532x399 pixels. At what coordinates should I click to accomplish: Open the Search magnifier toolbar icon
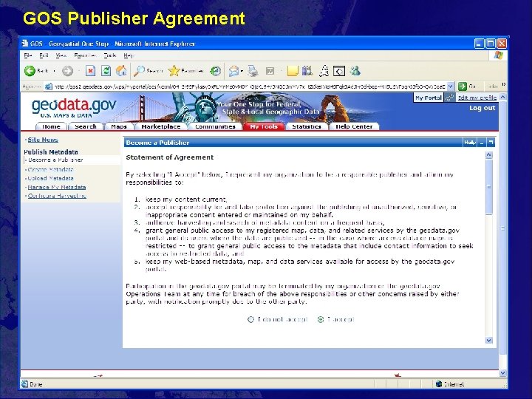(139, 71)
